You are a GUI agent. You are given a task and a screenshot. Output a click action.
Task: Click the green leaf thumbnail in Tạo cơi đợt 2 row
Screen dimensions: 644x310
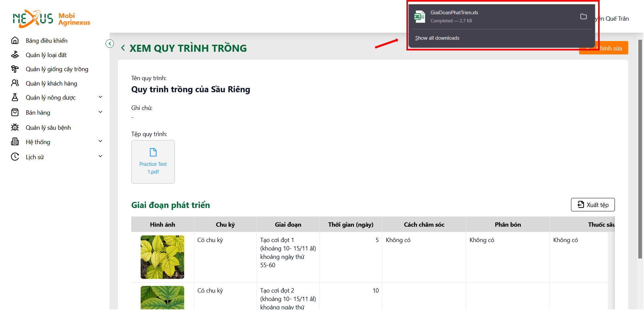point(162,298)
